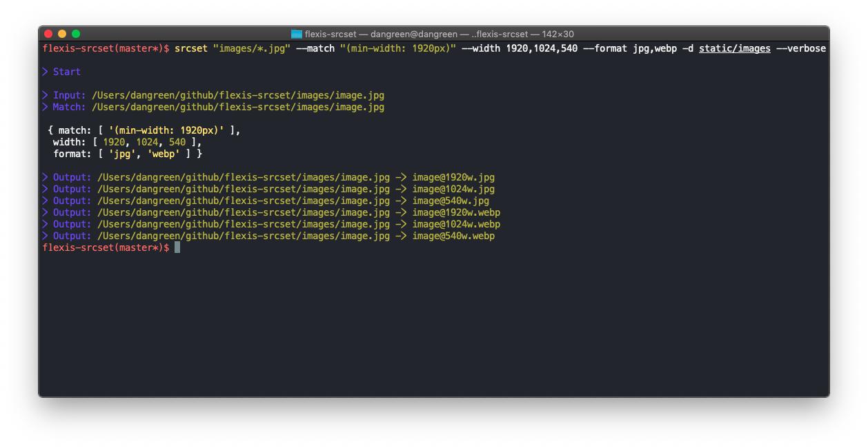Click the '> Start' line

tap(61, 72)
